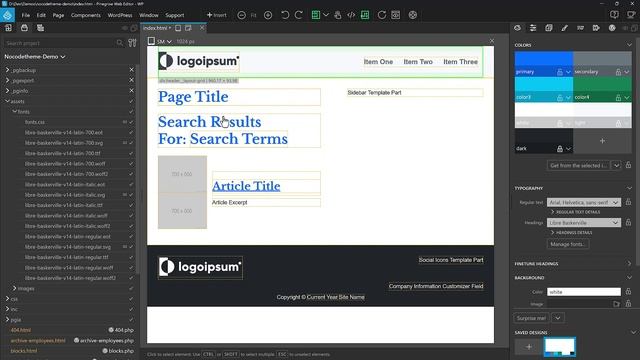This screenshot has height=360, width=640.
Task: Click the search magnifier icon in the project panel
Action: point(120,43)
